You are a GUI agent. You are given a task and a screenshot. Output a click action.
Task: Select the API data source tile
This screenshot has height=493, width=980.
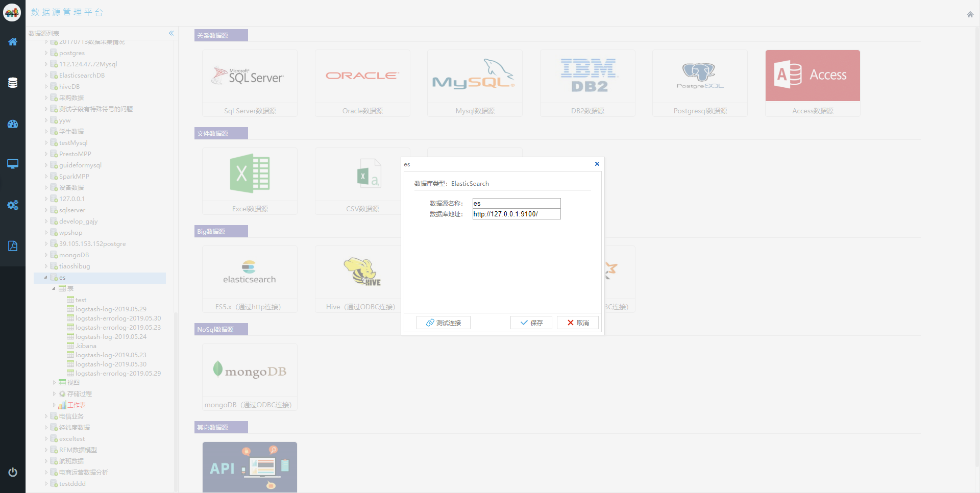point(250,467)
